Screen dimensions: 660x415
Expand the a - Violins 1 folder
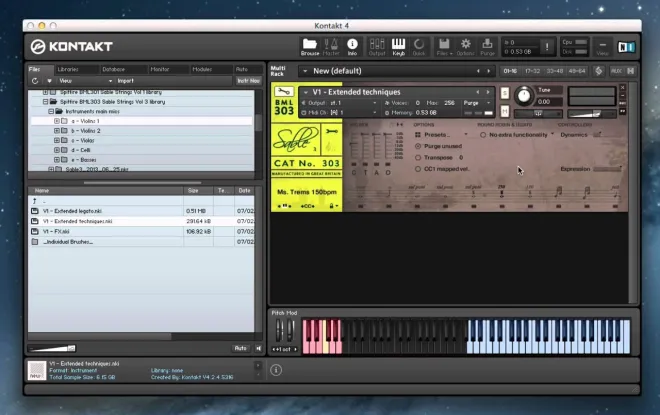click(57, 121)
